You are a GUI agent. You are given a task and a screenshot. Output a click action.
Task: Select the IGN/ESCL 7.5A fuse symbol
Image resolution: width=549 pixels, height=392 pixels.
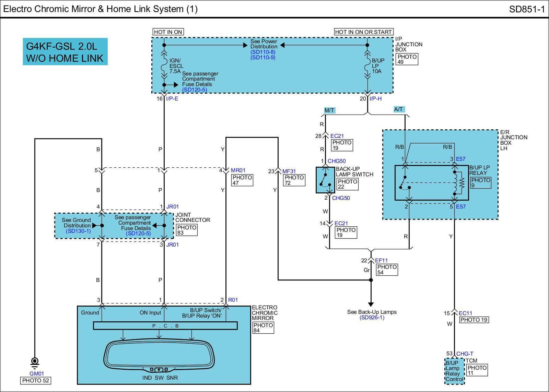pos(164,66)
